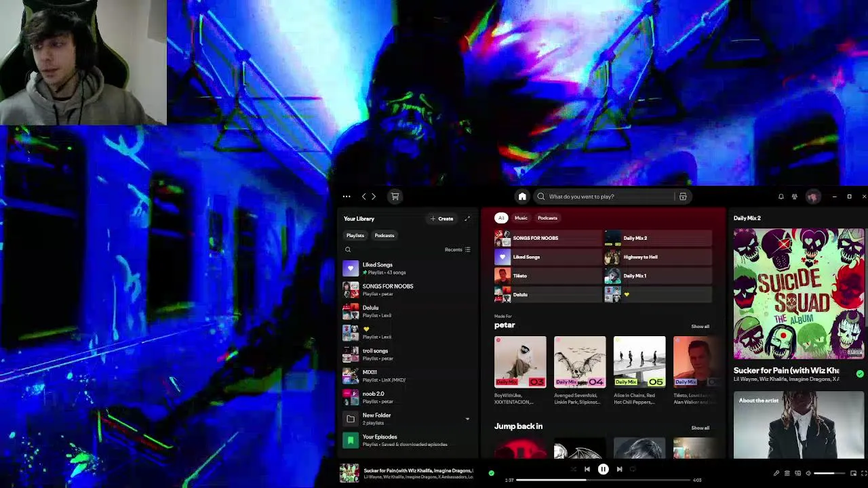The height and width of the screenshot is (488, 868).
Task: Select the Music filter chip
Action: (521, 218)
